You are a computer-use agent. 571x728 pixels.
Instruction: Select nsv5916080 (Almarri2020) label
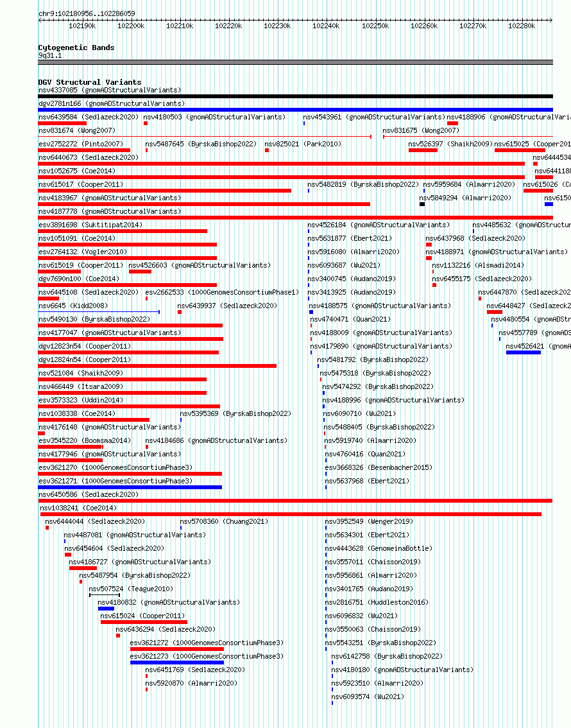tap(354, 252)
